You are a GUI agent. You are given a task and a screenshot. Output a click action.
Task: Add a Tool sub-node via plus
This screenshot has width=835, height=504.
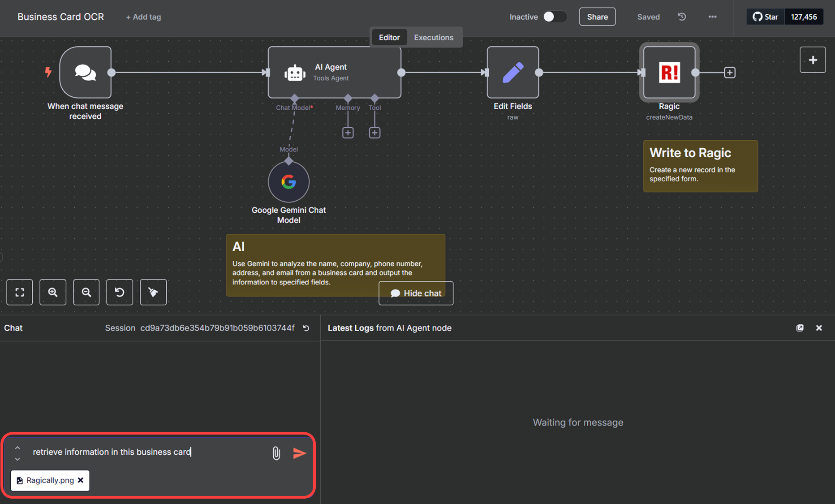[375, 133]
